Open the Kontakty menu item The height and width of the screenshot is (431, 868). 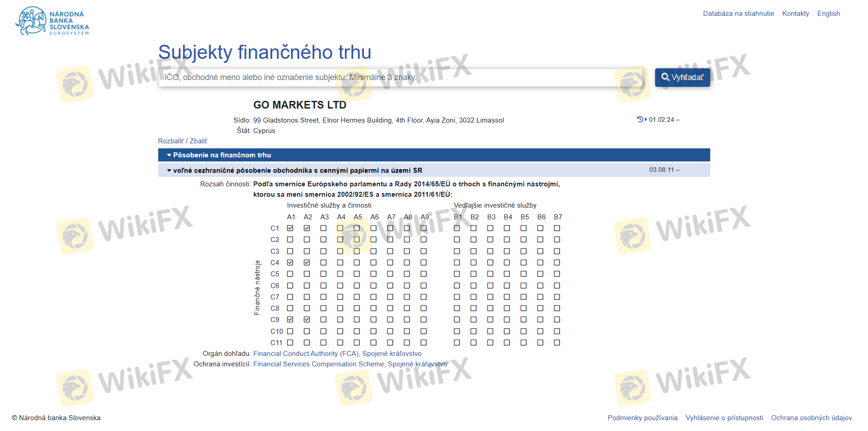pyautogui.click(x=796, y=14)
